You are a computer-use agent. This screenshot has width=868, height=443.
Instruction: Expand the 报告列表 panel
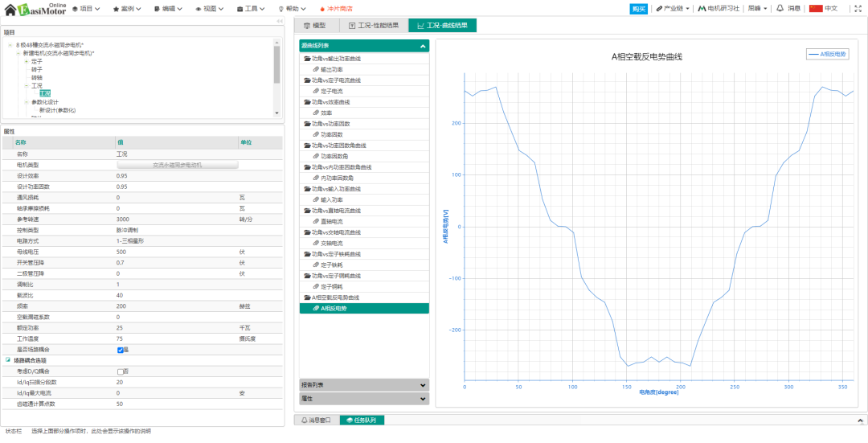[364, 385]
